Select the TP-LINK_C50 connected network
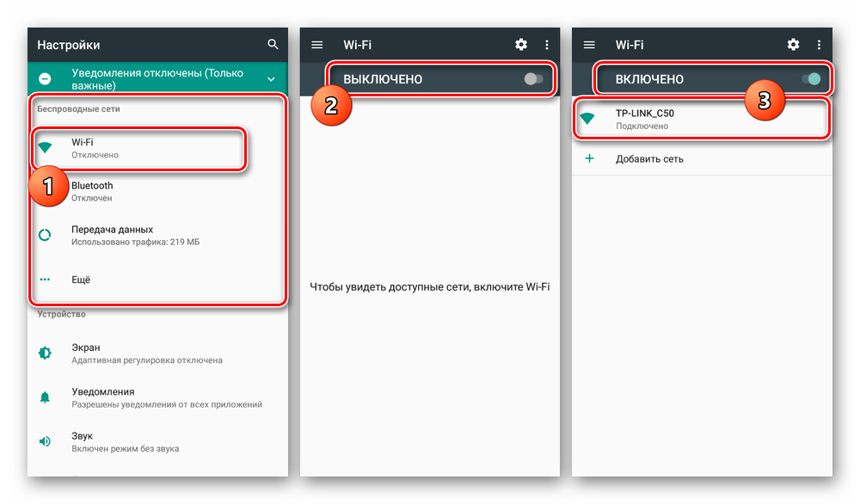Image resolution: width=860 pixels, height=504 pixels. pos(702,119)
